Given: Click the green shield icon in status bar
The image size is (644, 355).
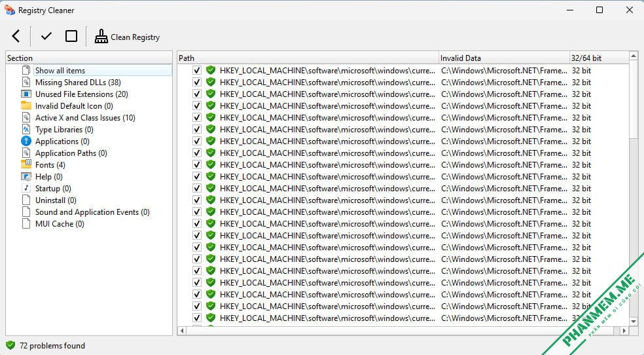Looking at the screenshot, I should [10, 346].
